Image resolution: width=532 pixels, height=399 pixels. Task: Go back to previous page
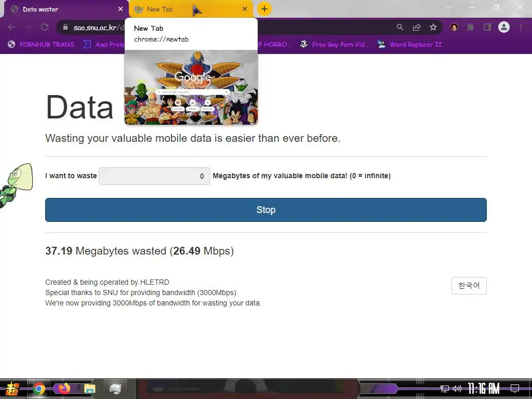tap(11, 28)
